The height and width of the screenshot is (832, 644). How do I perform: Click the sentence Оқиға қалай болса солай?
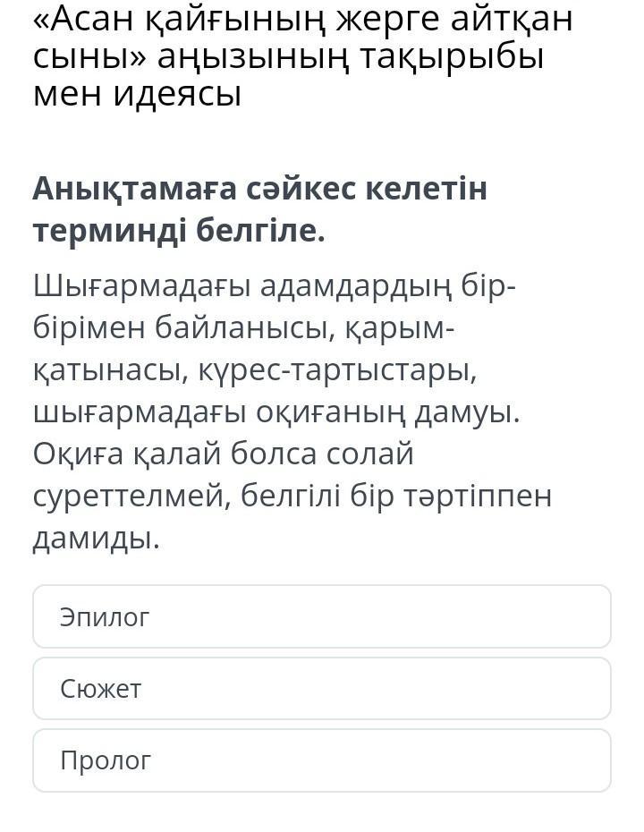[x=224, y=454]
